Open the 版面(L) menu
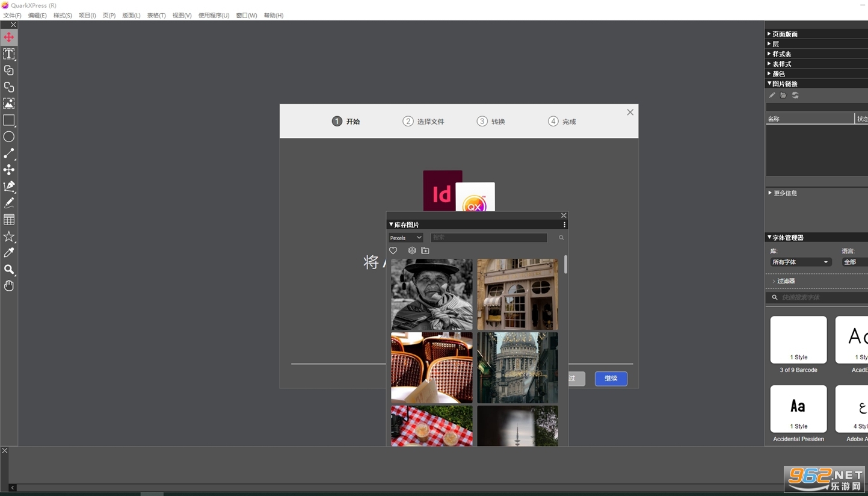 click(x=131, y=16)
